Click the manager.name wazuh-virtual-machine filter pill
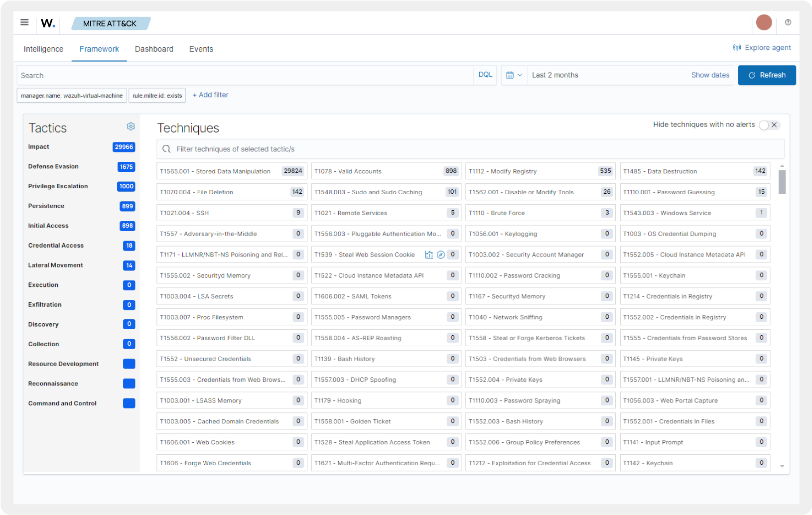Screen dimensions: 812x515 tap(71, 95)
